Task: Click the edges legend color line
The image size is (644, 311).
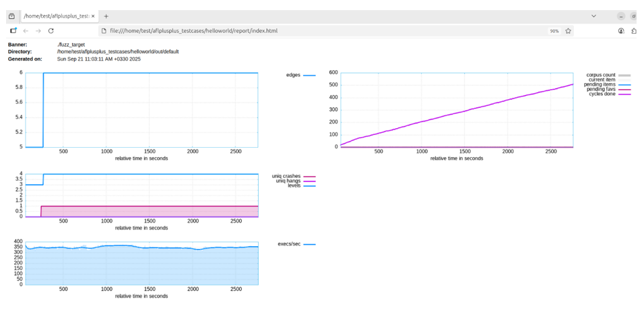Action: pos(309,76)
